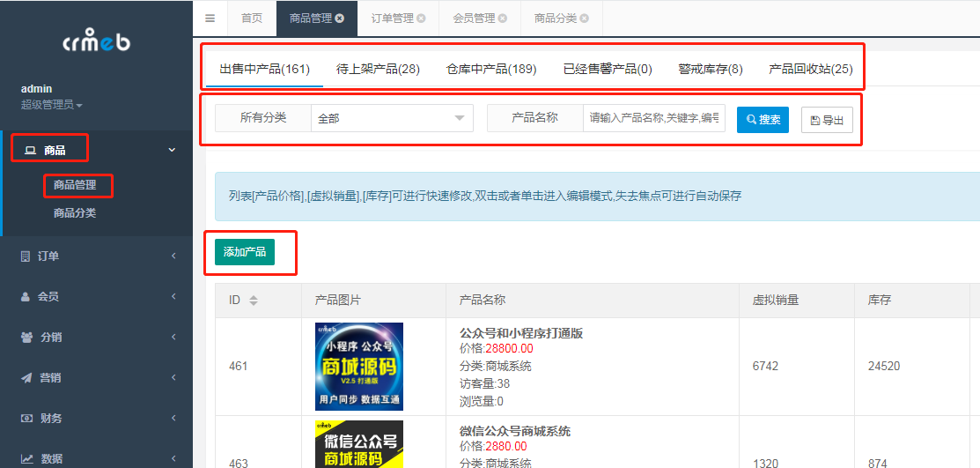Close the 商品管理 tab with its x icon
The height and width of the screenshot is (468, 980).
click(x=339, y=19)
